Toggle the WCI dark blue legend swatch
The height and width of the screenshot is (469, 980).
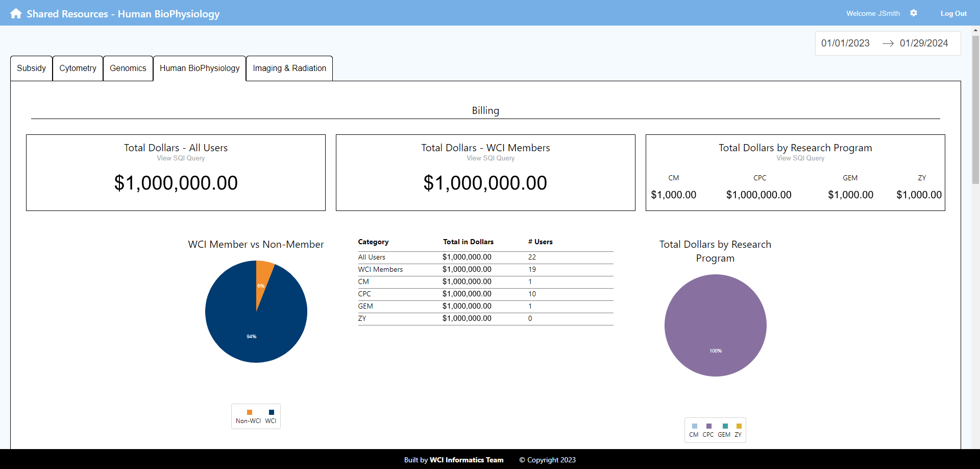click(271, 412)
